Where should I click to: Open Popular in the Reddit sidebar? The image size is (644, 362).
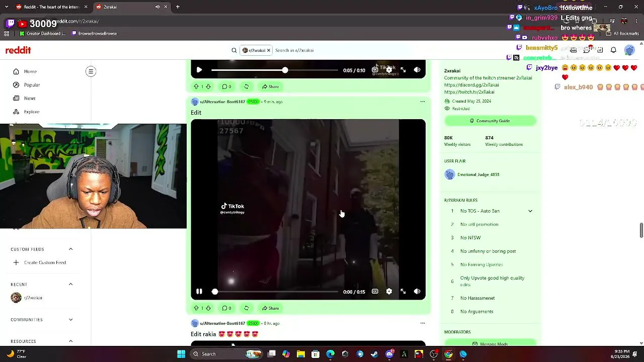[x=32, y=85]
